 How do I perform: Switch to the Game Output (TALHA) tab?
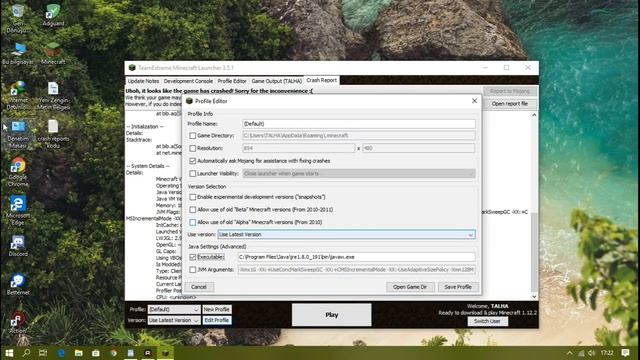coord(276,81)
